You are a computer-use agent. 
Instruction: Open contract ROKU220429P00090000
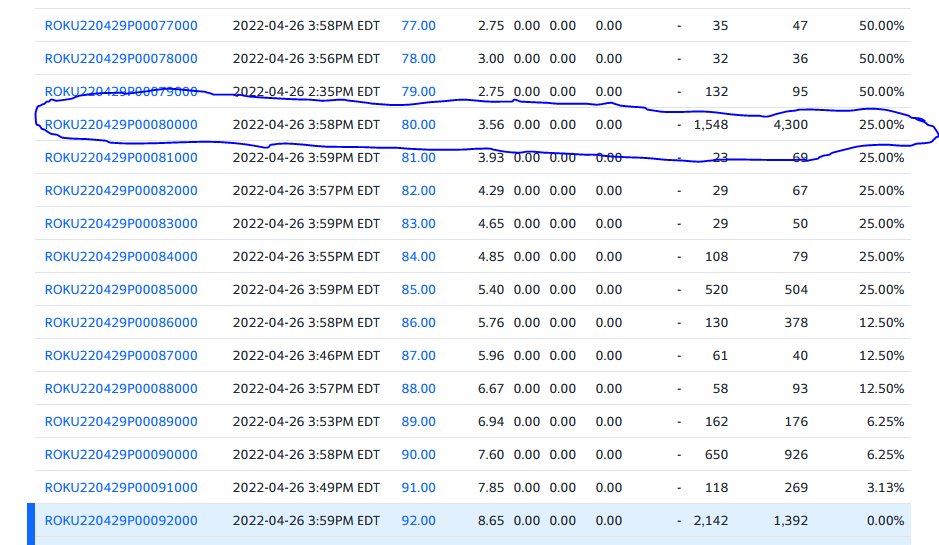tap(121, 455)
